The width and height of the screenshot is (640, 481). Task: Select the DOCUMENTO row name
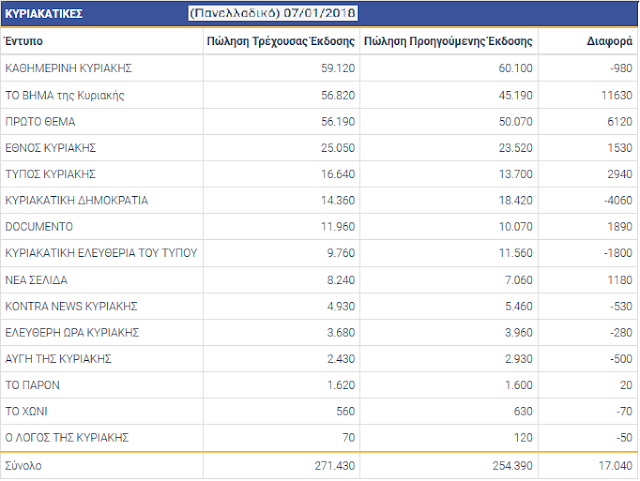(x=39, y=227)
